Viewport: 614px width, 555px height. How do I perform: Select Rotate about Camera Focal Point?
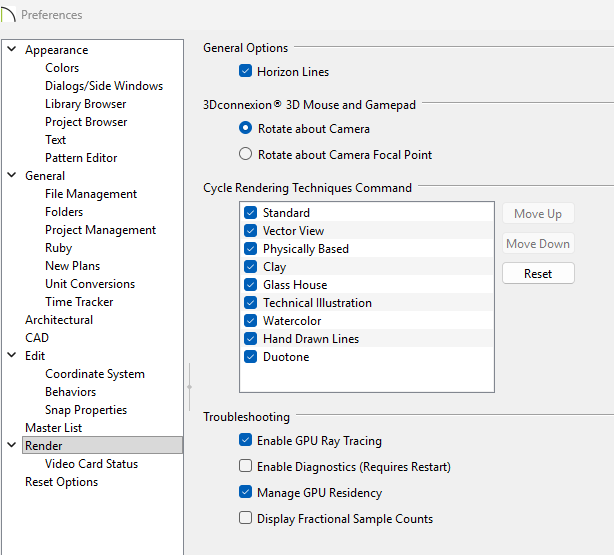[x=245, y=155]
